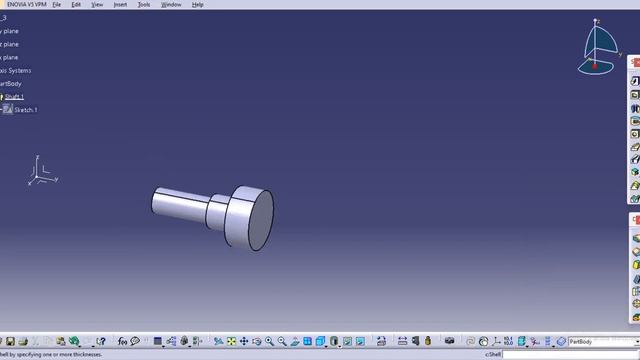Screen dimensions: 640x360
Task: Toggle the Hide/Show icon
Action: (347, 341)
